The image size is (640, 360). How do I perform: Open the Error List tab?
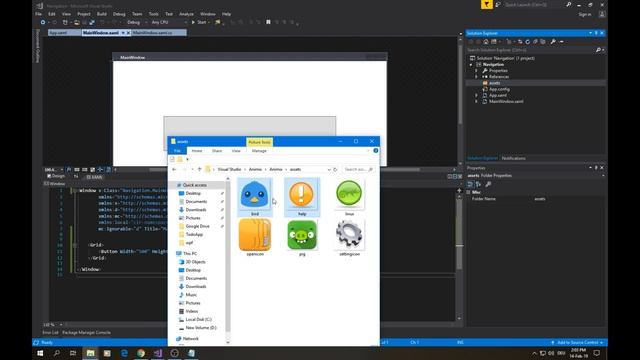(x=51, y=333)
